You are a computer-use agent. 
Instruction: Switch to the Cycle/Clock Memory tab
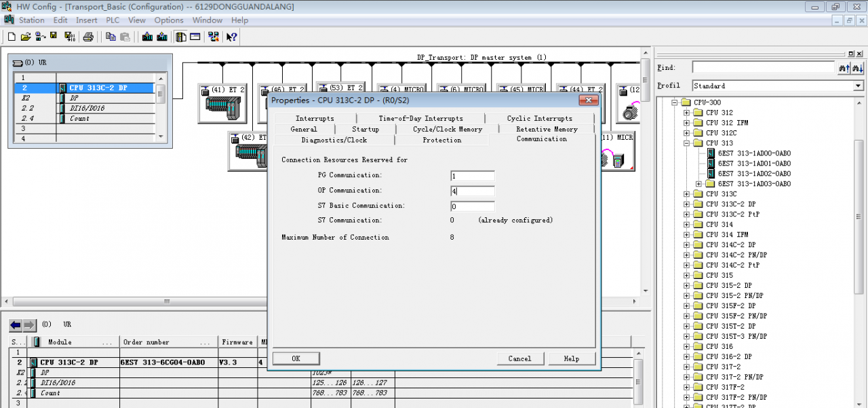[x=448, y=129]
